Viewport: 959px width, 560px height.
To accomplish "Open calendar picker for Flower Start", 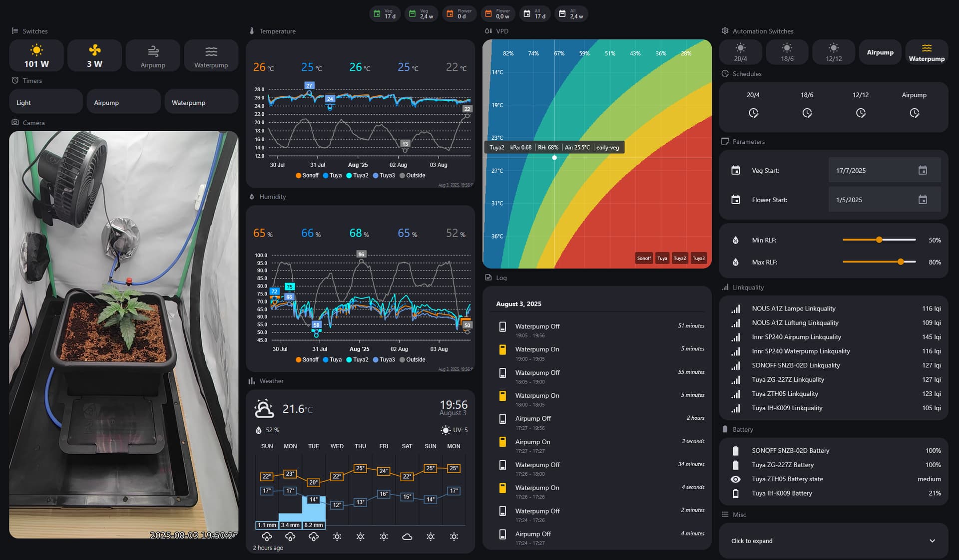I will [922, 200].
